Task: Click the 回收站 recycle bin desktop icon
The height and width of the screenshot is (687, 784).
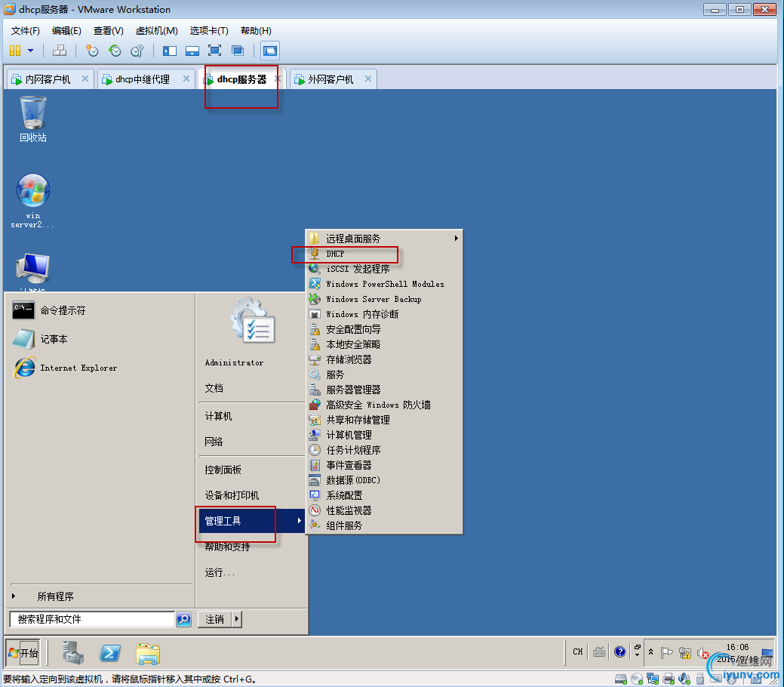Action: pos(33,119)
